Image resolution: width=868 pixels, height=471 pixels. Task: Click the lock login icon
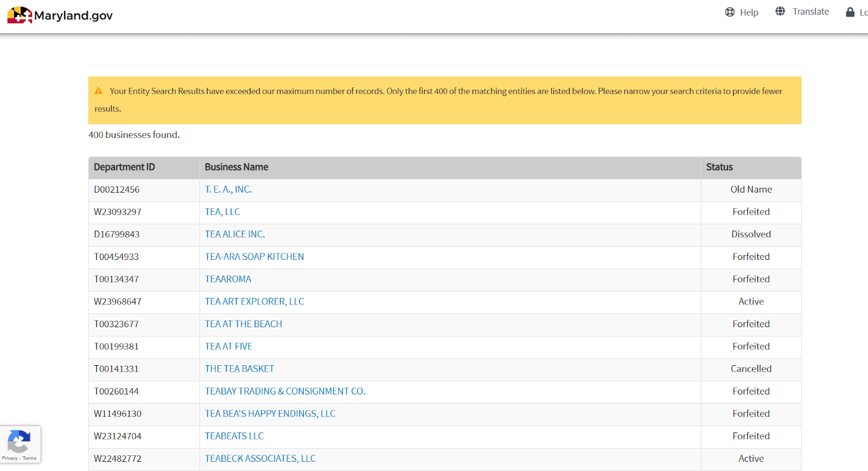[x=850, y=12]
